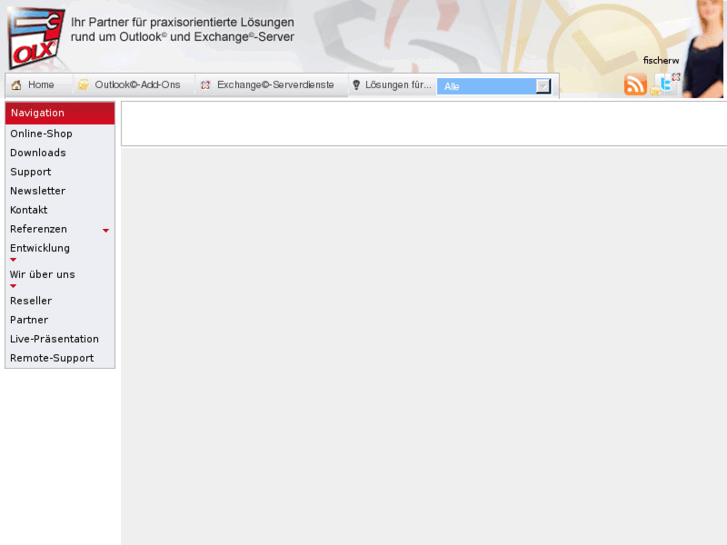Screen dimensions: 727x545
Task: Expand the Entwicklung submenu arrow
Action: (x=13, y=260)
